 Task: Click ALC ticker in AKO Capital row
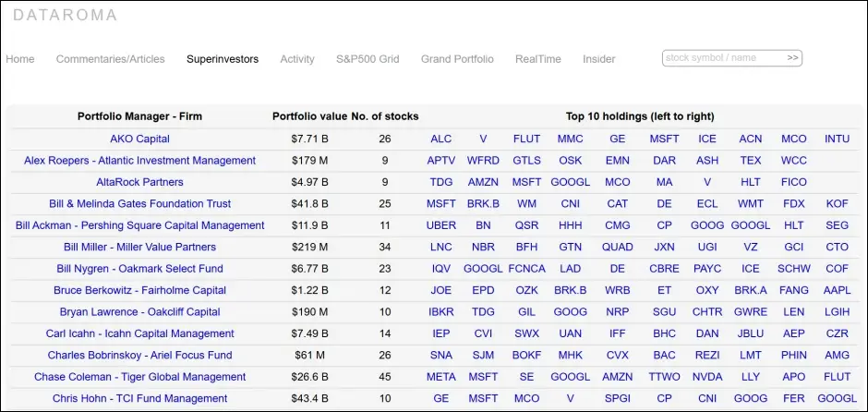click(x=441, y=139)
